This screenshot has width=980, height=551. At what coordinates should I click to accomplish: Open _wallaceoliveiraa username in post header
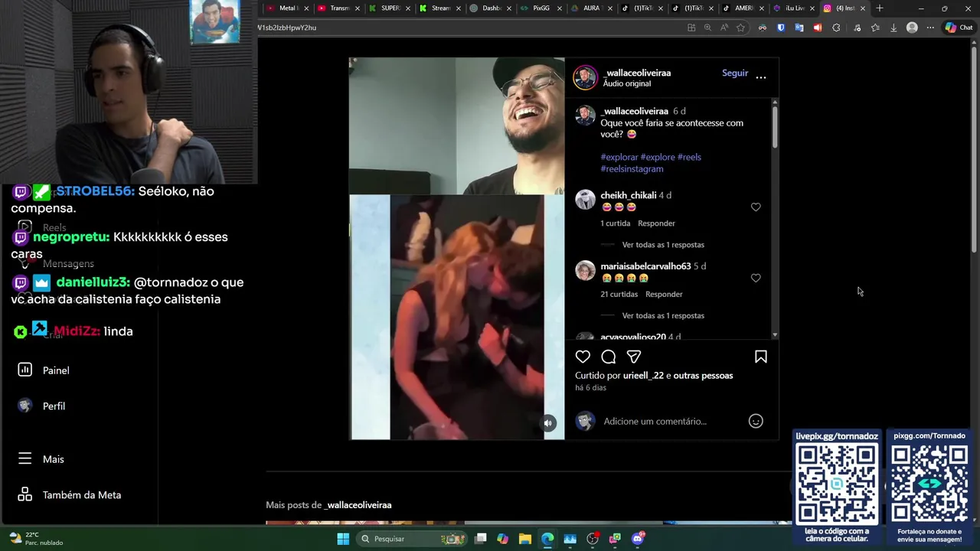637,73
